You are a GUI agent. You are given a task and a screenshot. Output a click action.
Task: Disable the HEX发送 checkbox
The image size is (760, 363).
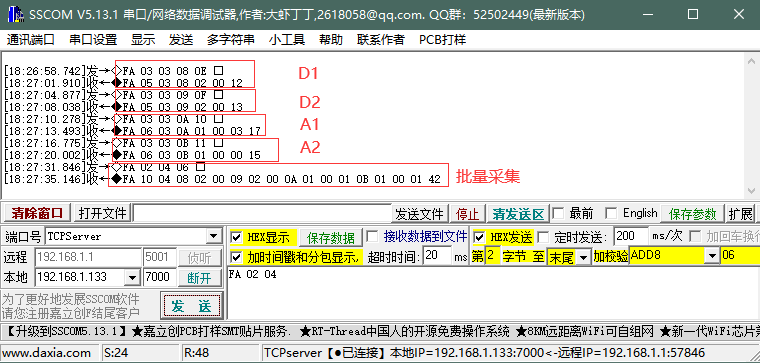click(478, 237)
